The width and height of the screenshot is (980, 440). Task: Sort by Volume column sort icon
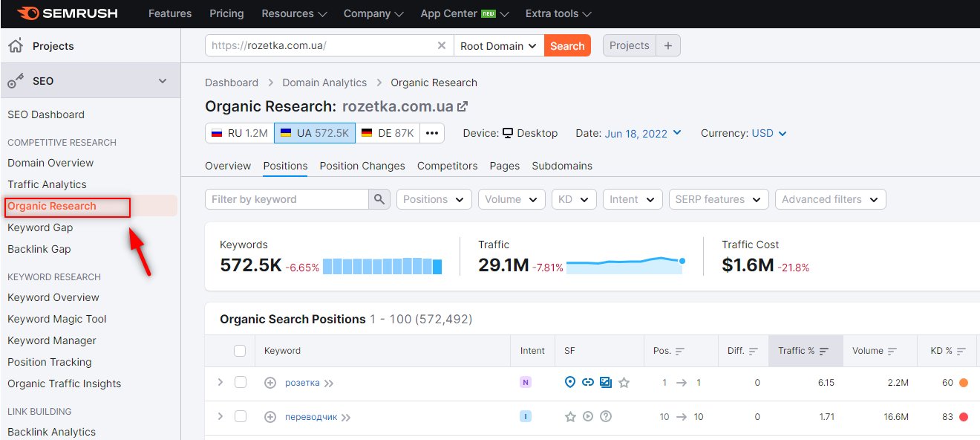pyautogui.click(x=892, y=351)
